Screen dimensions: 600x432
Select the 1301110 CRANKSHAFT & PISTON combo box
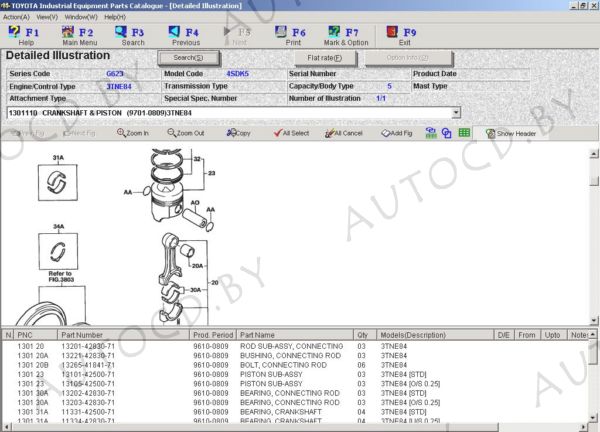[233, 113]
